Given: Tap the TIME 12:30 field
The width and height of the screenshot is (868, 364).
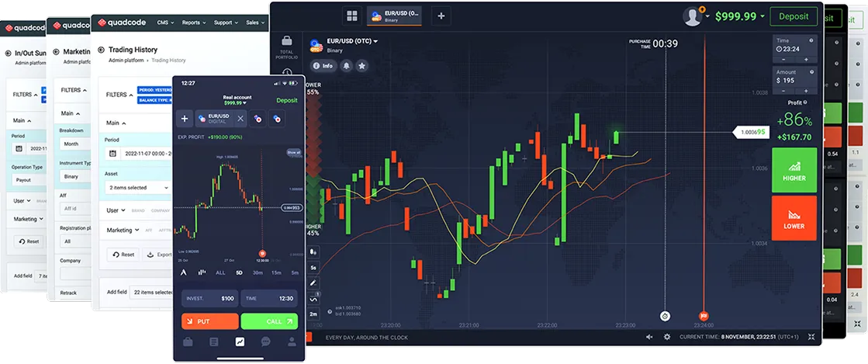Looking at the screenshot, I should 269,299.
